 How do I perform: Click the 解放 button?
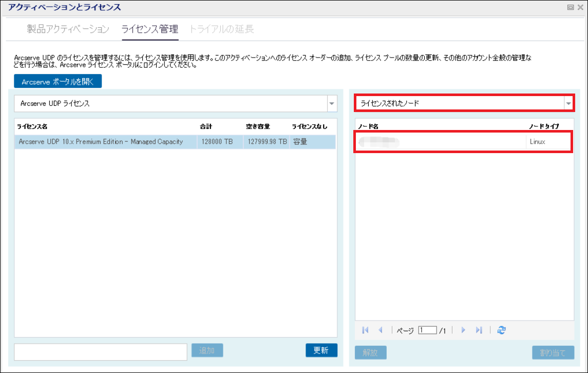tap(370, 353)
